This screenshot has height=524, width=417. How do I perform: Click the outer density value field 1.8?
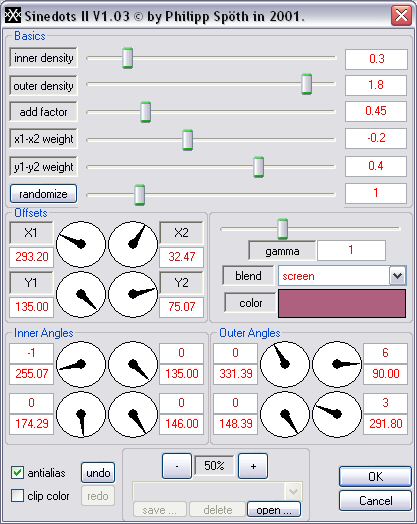[x=376, y=85]
